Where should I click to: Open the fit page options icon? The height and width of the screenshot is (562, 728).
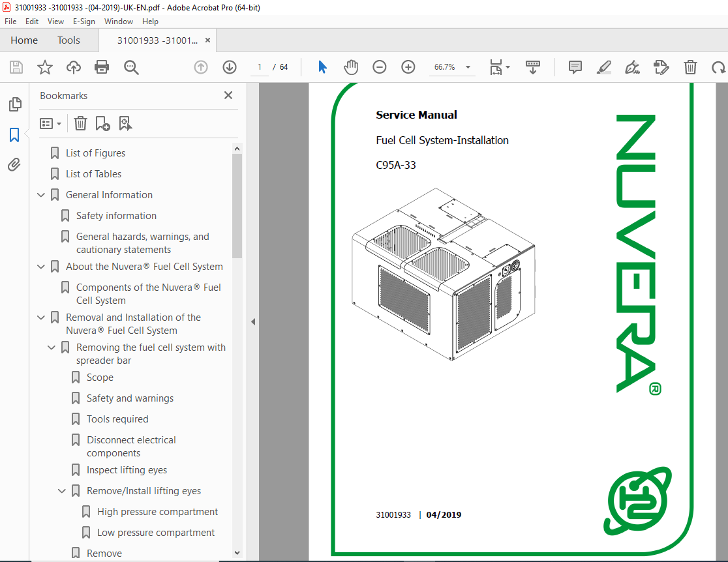(x=500, y=67)
